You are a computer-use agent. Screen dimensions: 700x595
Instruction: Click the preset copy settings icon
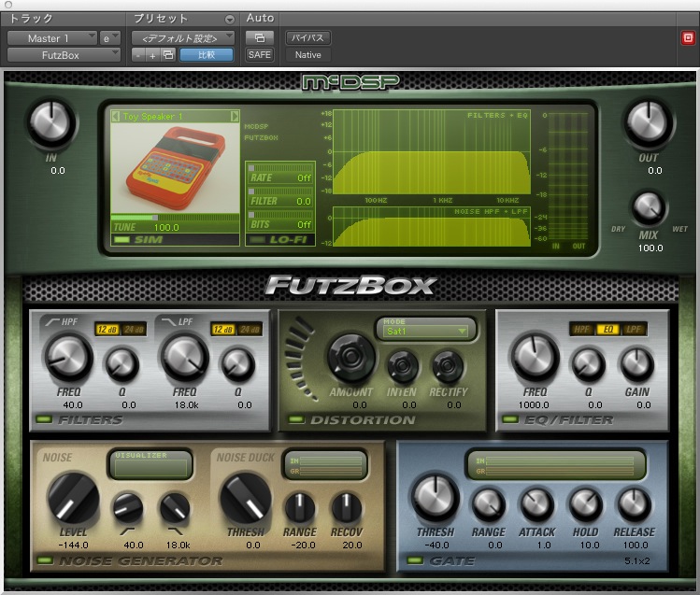point(168,55)
